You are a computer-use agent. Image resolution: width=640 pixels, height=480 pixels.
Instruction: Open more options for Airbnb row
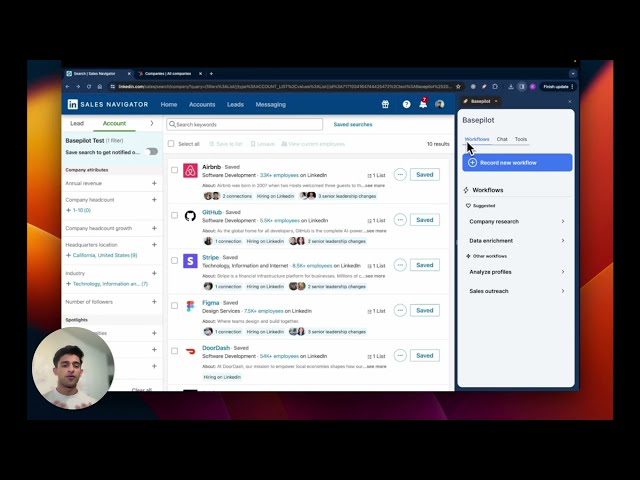pos(400,175)
